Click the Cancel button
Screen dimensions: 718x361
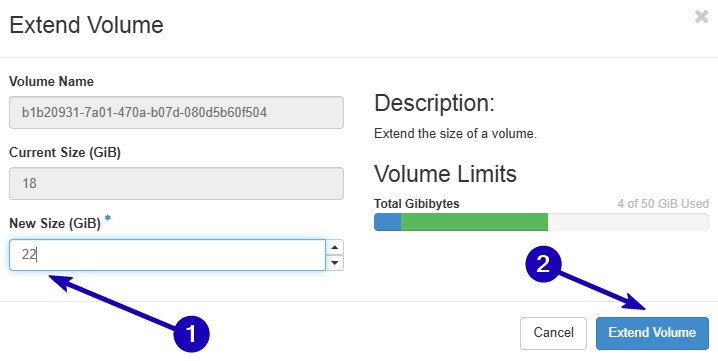553,333
